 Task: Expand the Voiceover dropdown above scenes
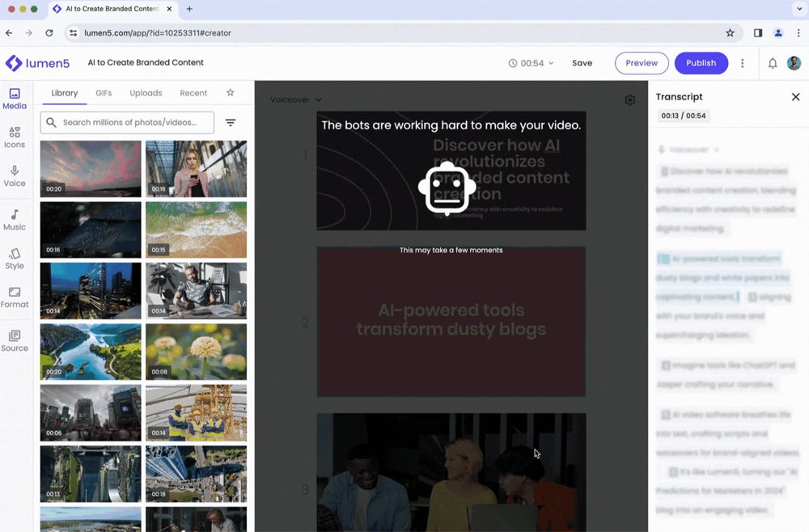pos(296,100)
